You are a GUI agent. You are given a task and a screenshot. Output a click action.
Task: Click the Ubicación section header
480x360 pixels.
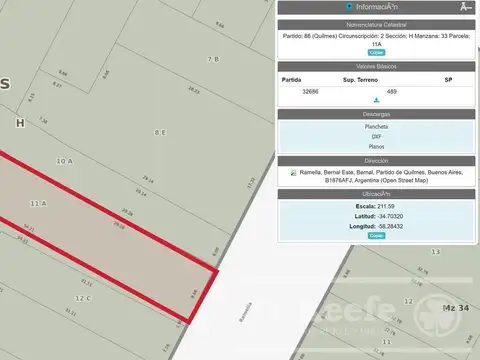pyautogui.click(x=376, y=194)
